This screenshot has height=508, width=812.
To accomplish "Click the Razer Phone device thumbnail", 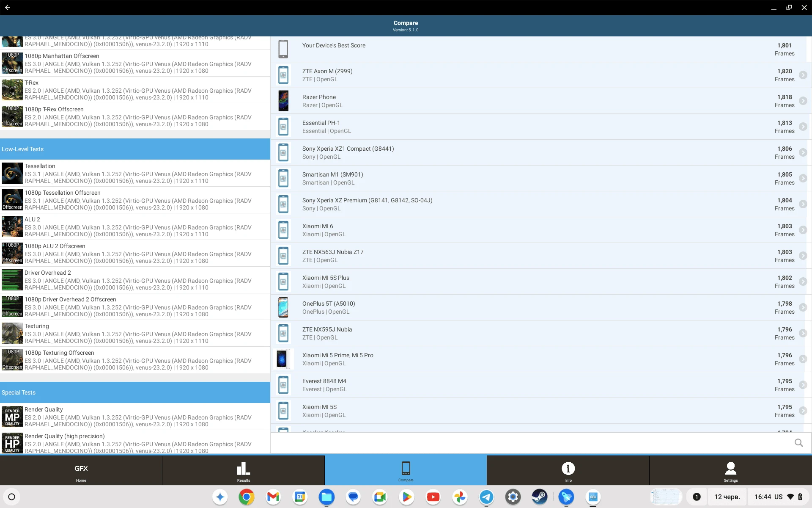I will 283,101.
